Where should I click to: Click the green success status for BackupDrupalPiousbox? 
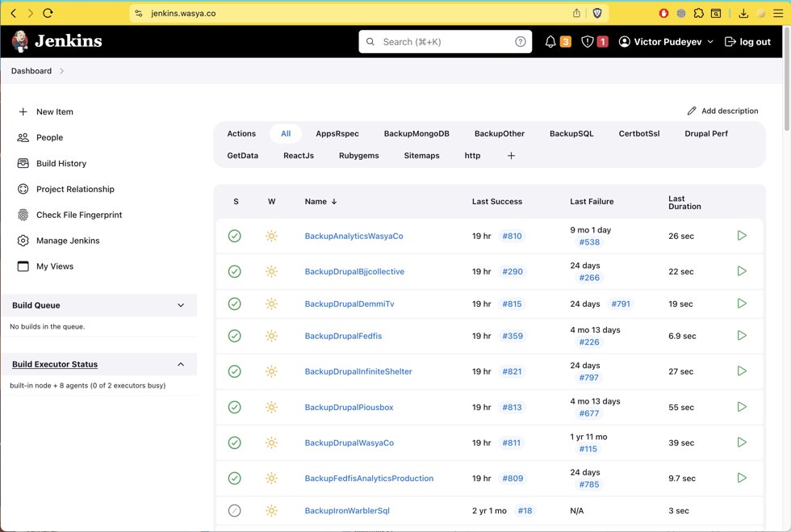[x=234, y=407]
